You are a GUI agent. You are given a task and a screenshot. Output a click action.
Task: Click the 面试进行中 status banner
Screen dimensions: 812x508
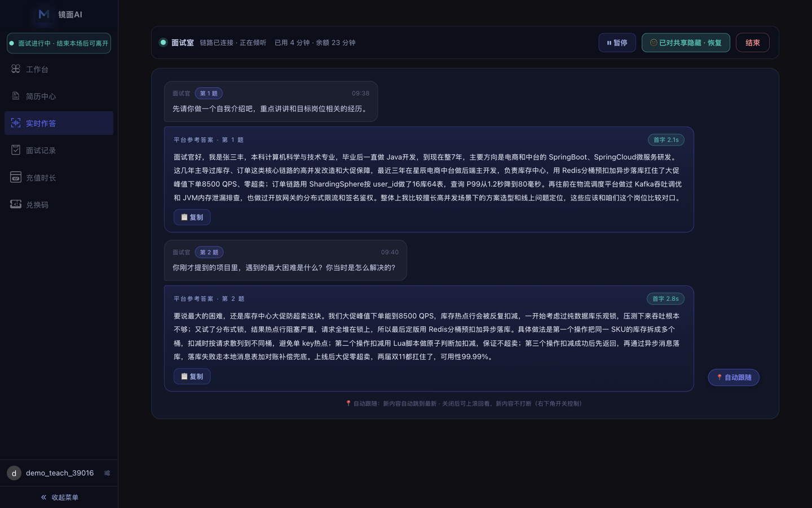coord(59,43)
